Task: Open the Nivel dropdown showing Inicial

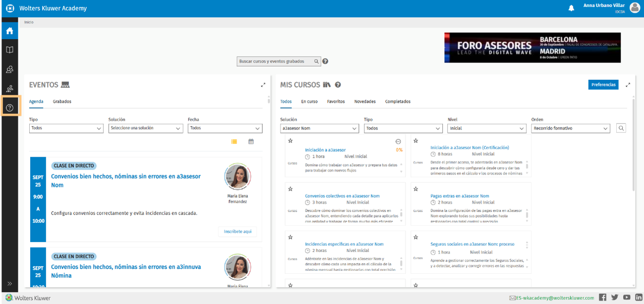Action: tap(487, 128)
